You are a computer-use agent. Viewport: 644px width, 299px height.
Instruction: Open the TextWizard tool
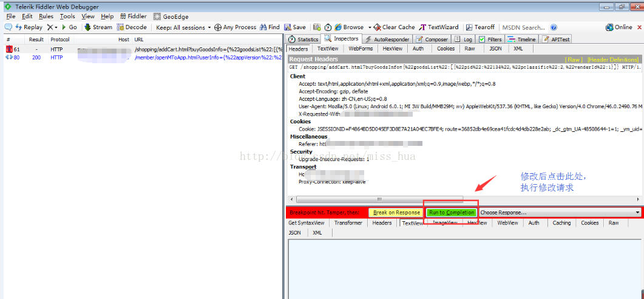pos(439,27)
